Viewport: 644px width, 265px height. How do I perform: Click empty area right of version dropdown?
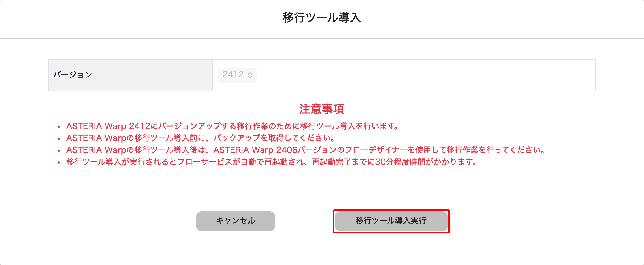pos(425,75)
